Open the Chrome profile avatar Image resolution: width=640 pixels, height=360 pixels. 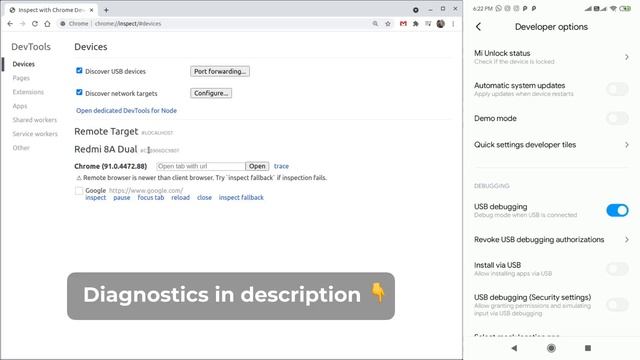click(440, 24)
